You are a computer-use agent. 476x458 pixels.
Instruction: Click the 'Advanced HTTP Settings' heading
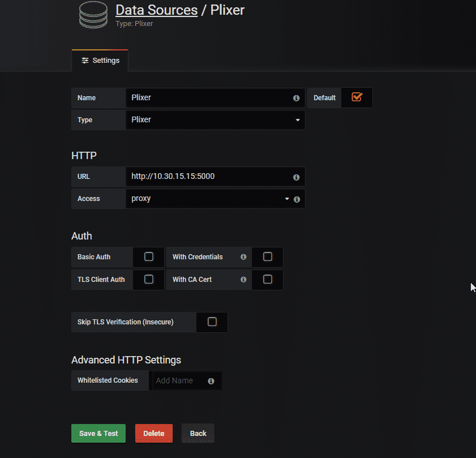(126, 360)
